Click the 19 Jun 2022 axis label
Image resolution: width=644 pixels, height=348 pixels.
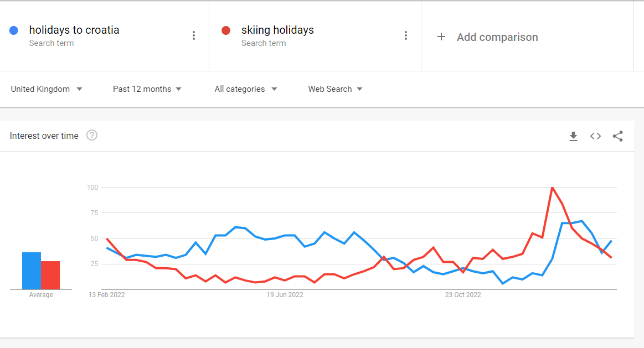pos(285,295)
